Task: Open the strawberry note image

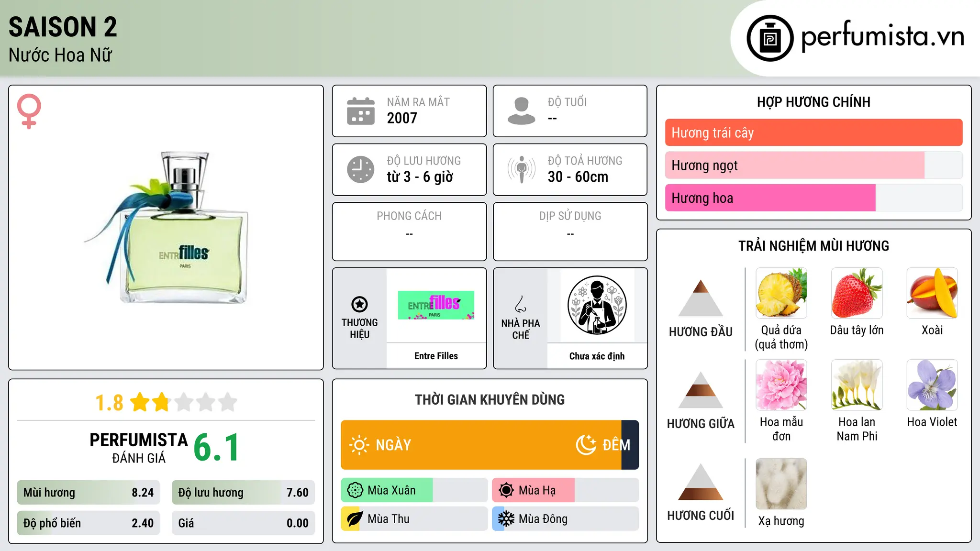Action: tap(857, 293)
